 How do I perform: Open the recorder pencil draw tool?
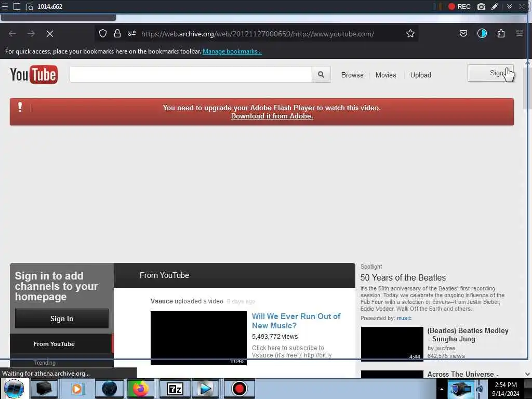(495, 6)
